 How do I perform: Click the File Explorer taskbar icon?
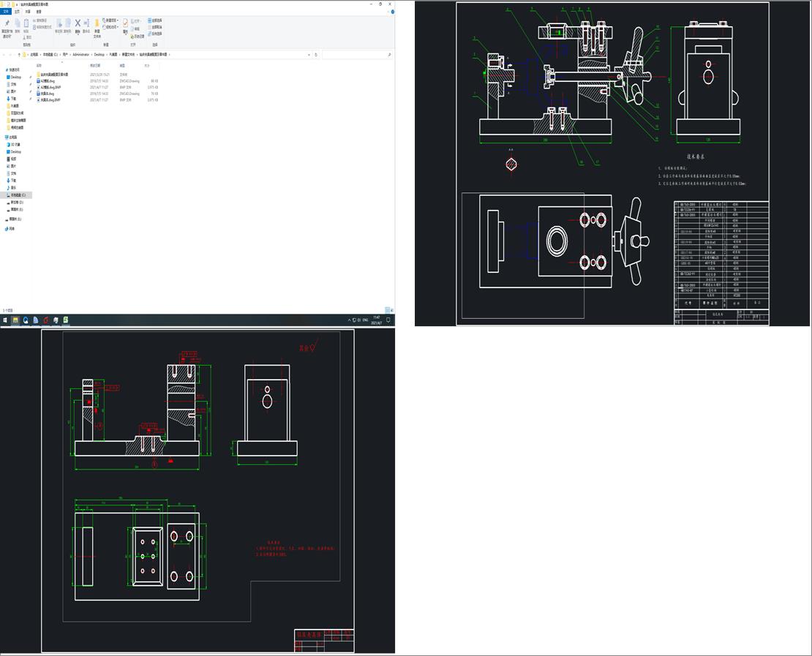(15, 320)
